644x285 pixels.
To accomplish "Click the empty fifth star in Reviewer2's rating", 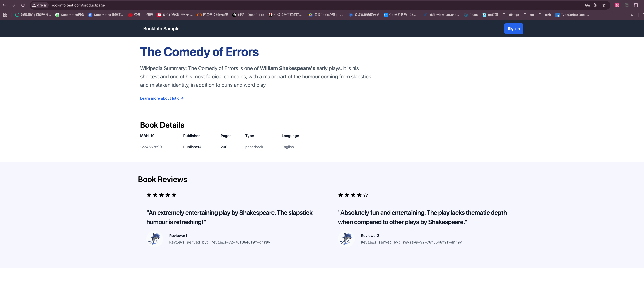I will [365, 195].
